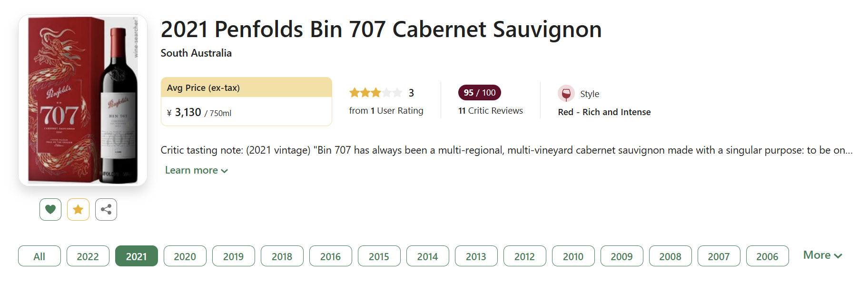
Task: Click the red wine glass style icon
Action: [x=566, y=94]
